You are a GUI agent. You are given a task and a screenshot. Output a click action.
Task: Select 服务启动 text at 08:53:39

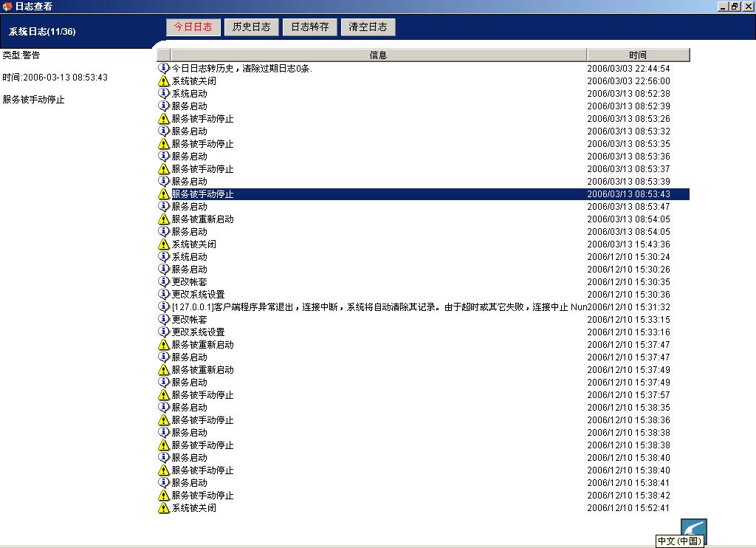[x=190, y=182]
